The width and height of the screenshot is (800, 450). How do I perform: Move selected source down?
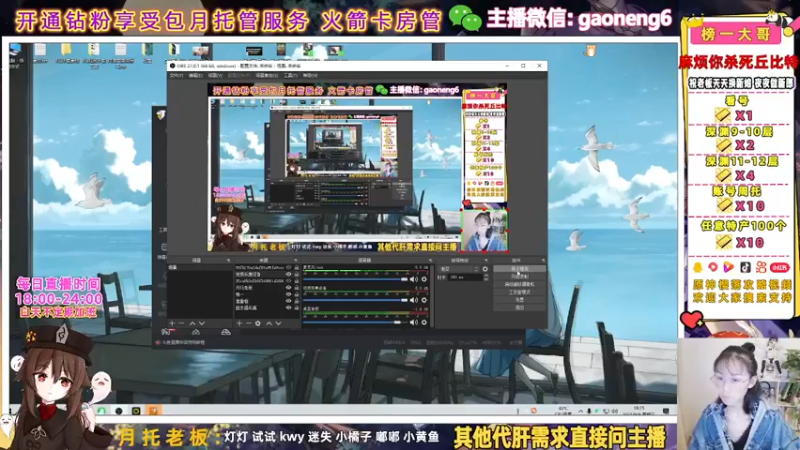[279, 323]
